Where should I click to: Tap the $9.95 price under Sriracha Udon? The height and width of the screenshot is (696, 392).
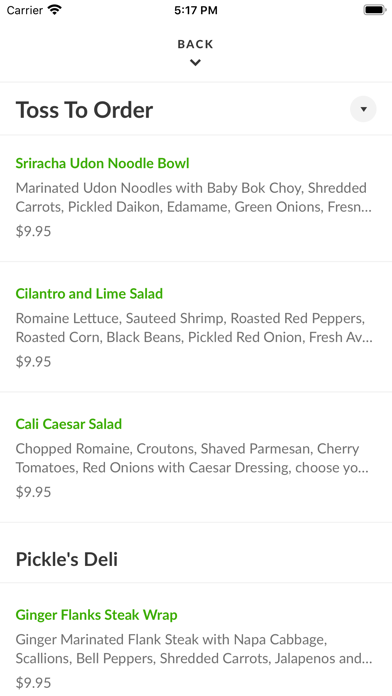33,231
